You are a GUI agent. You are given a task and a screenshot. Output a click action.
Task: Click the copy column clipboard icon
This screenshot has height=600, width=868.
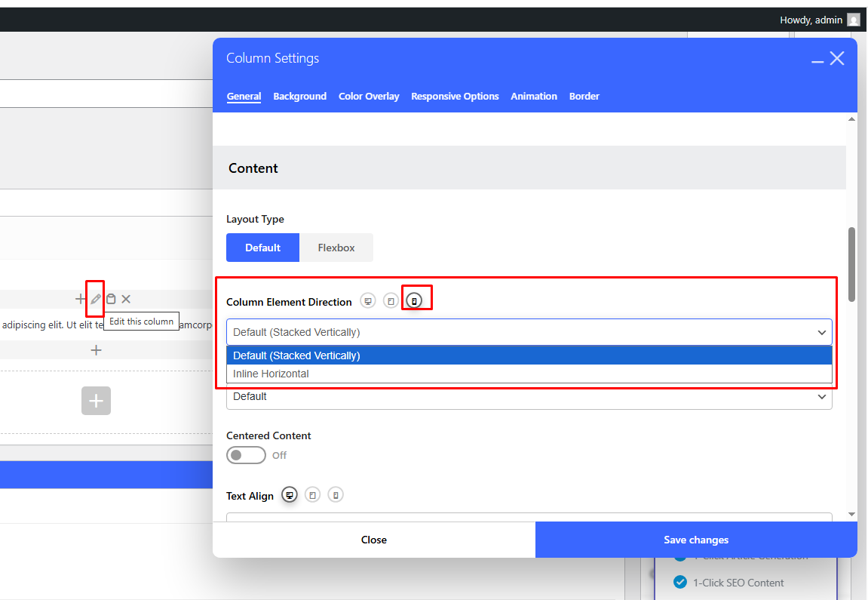(111, 299)
